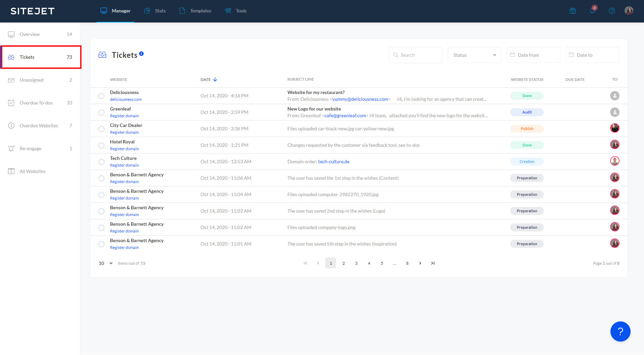The width and height of the screenshot is (644, 355).
Task: Open the Date from picker
Action: click(x=533, y=55)
